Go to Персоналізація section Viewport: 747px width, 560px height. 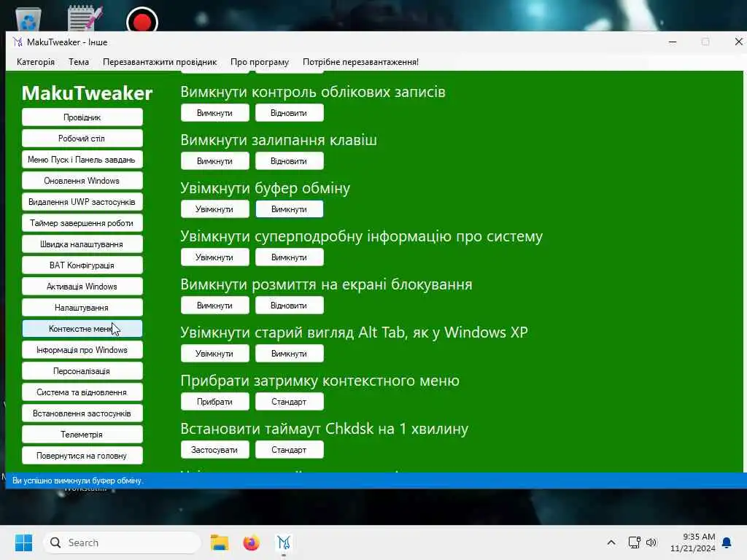(x=82, y=371)
